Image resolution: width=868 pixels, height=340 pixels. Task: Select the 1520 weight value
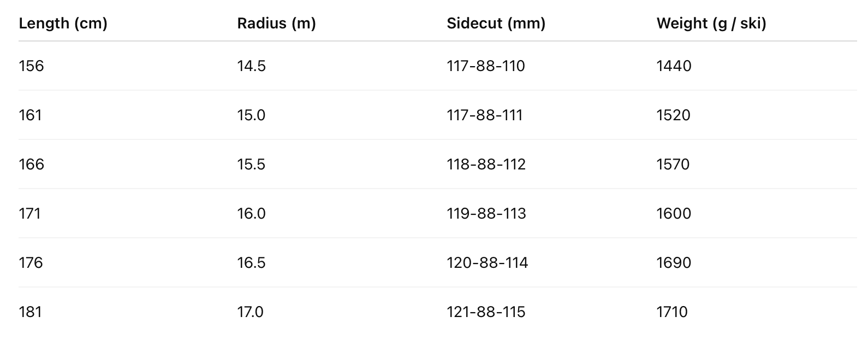673,115
